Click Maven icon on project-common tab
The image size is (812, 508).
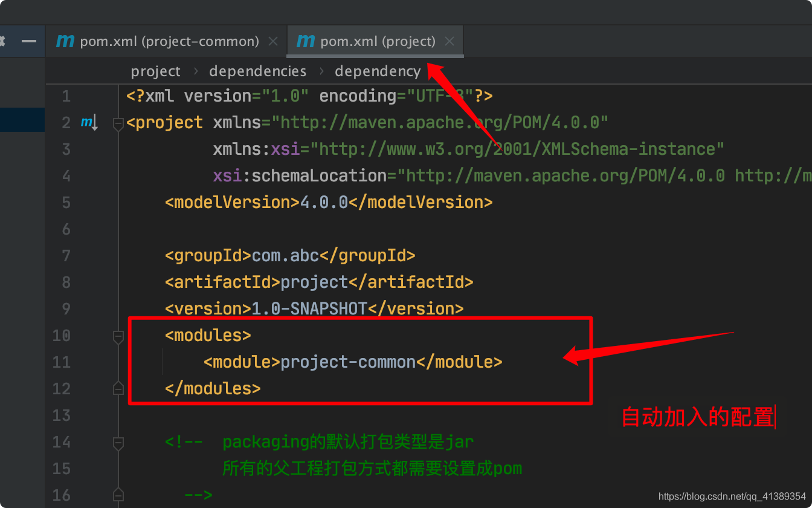tap(65, 41)
